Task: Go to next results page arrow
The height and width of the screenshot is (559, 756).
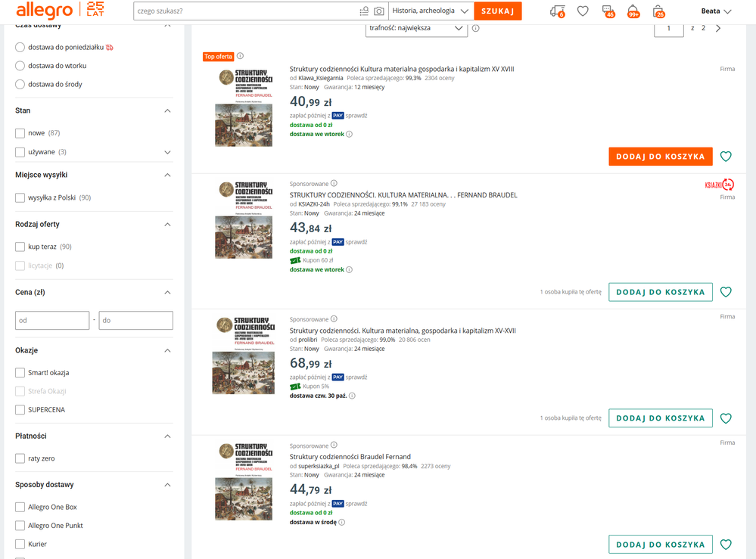Action: tap(718, 28)
